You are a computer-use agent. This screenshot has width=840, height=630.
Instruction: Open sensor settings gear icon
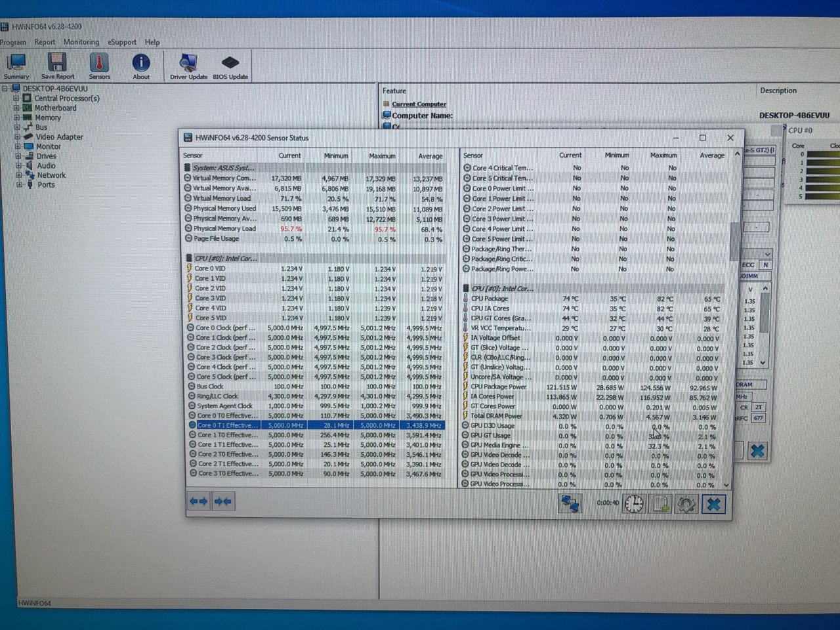[686, 504]
